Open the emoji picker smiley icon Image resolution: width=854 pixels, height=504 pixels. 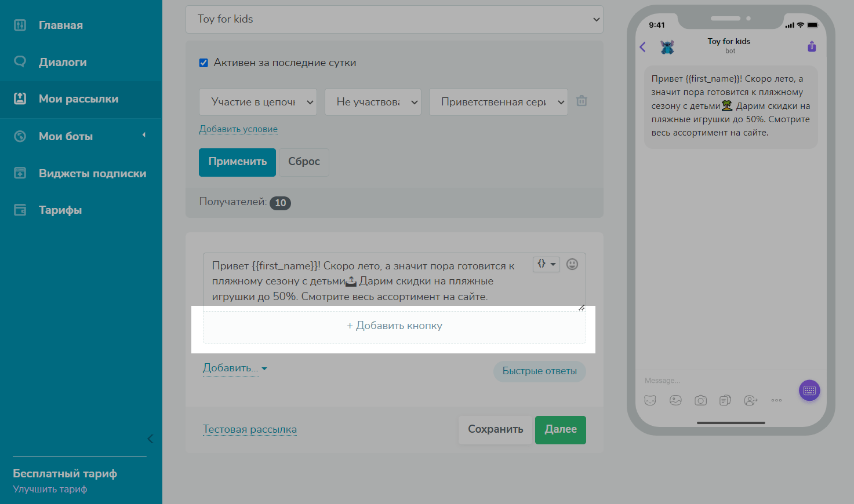point(572,264)
